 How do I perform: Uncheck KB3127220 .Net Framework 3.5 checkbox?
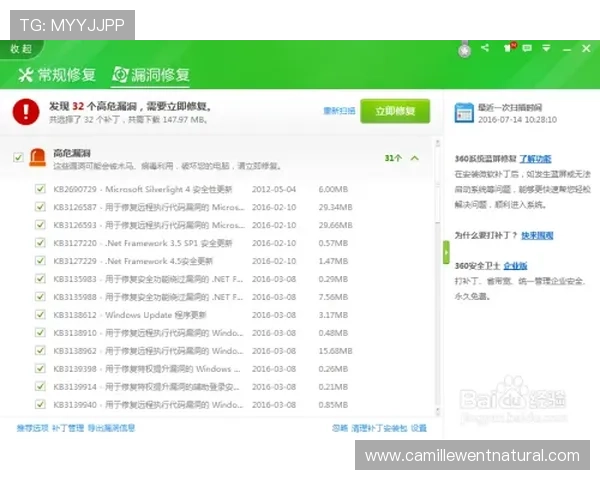point(40,243)
